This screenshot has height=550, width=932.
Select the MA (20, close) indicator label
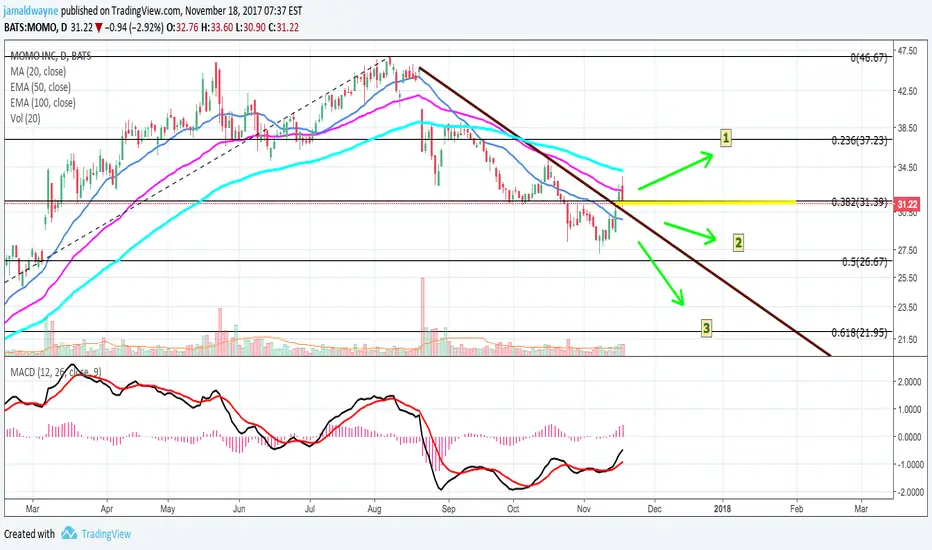tap(38, 71)
